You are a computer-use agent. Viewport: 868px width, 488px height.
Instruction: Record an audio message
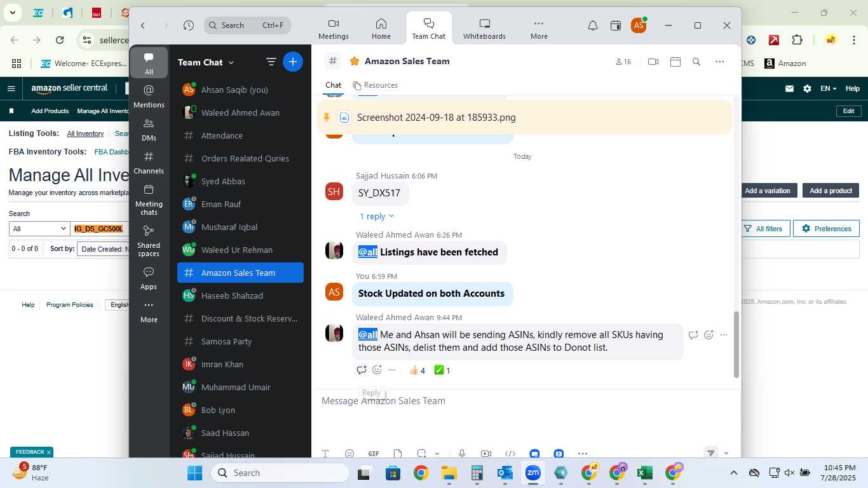pos(462,454)
